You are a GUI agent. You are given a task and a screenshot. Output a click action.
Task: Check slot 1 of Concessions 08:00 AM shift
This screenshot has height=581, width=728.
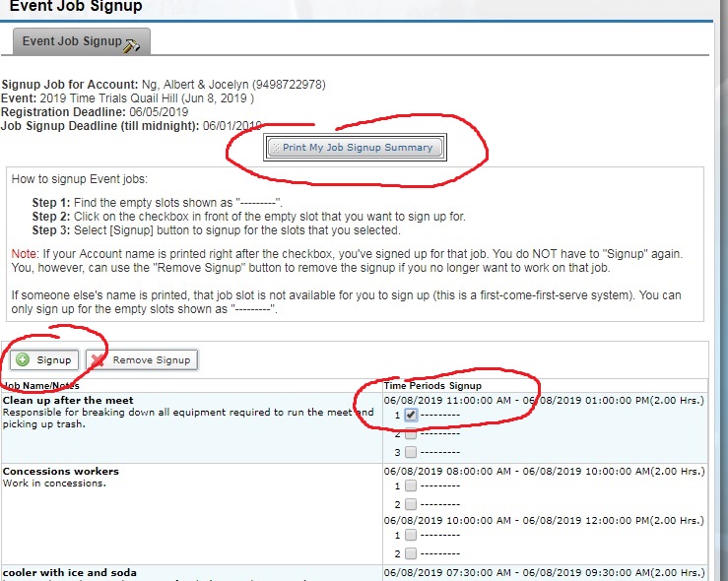click(411, 486)
